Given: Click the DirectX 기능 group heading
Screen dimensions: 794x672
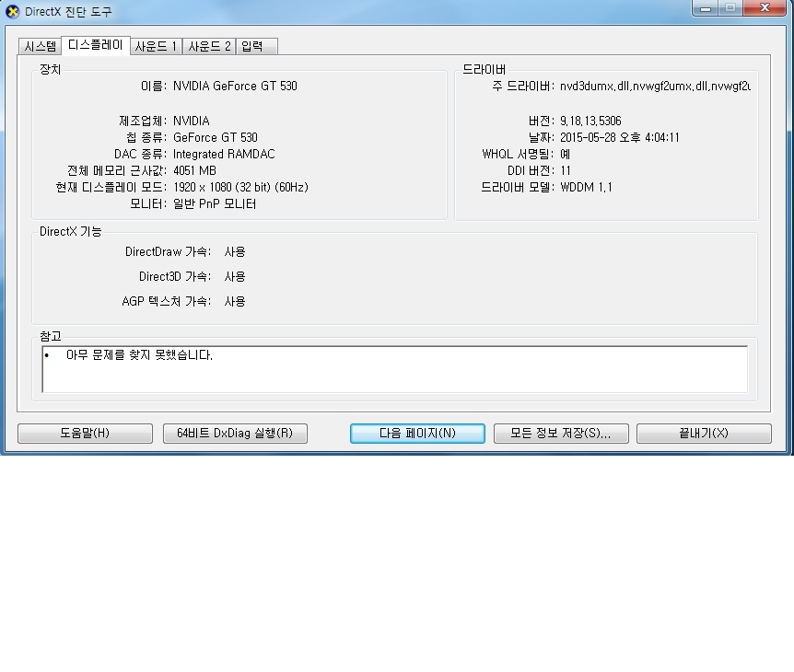Looking at the screenshot, I should click(71, 231).
